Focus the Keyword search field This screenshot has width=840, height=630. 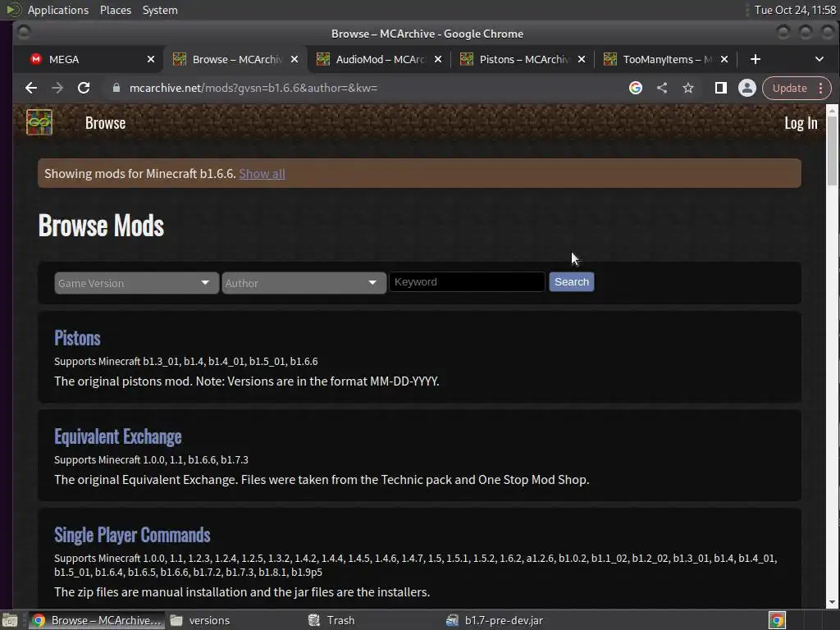pos(467,282)
